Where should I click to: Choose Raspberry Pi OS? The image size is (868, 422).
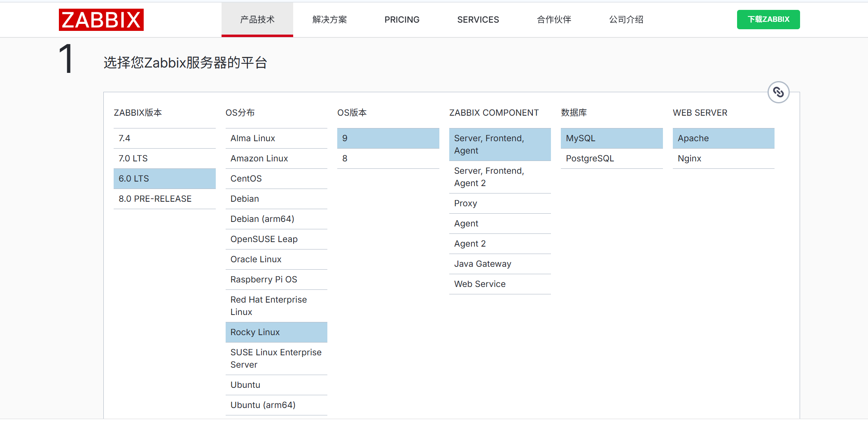coord(276,280)
